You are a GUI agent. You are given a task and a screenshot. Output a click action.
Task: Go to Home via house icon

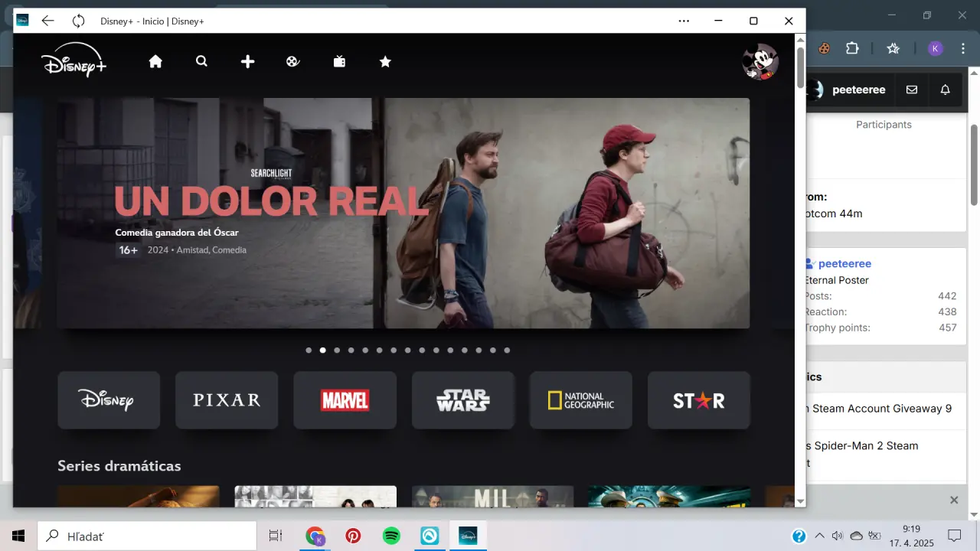155,61
